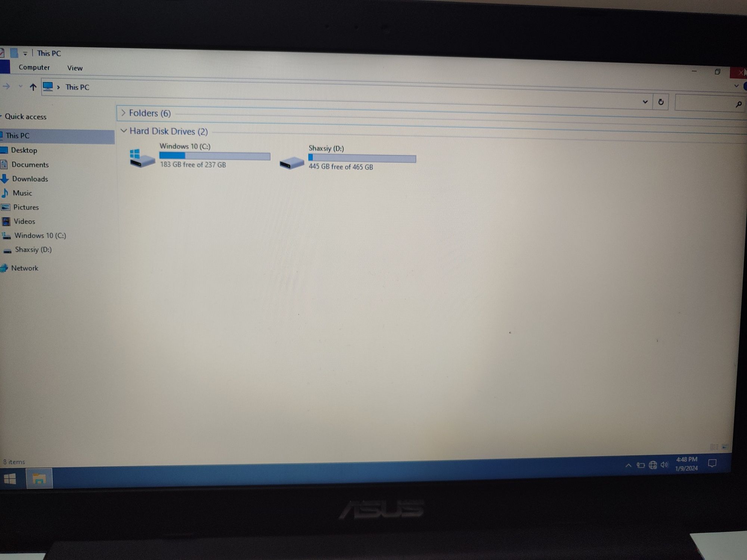Screen dimensions: 747x560
Task: Select Pictures from Quick access
Action: point(25,206)
